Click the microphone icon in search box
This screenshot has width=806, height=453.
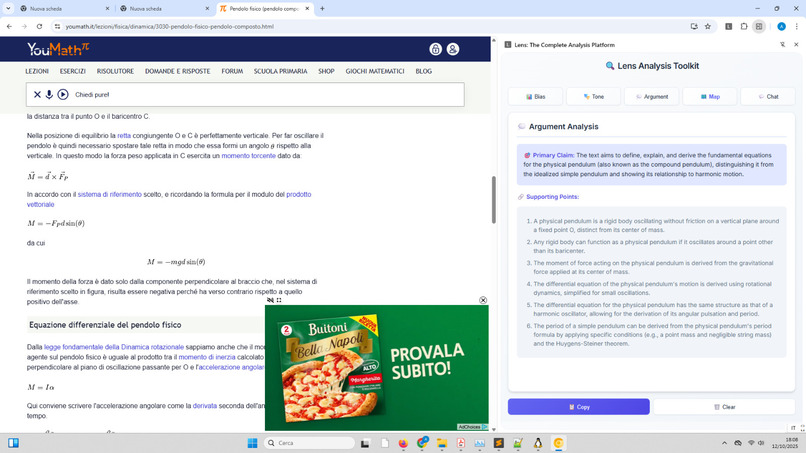click(x=49, y=95)
